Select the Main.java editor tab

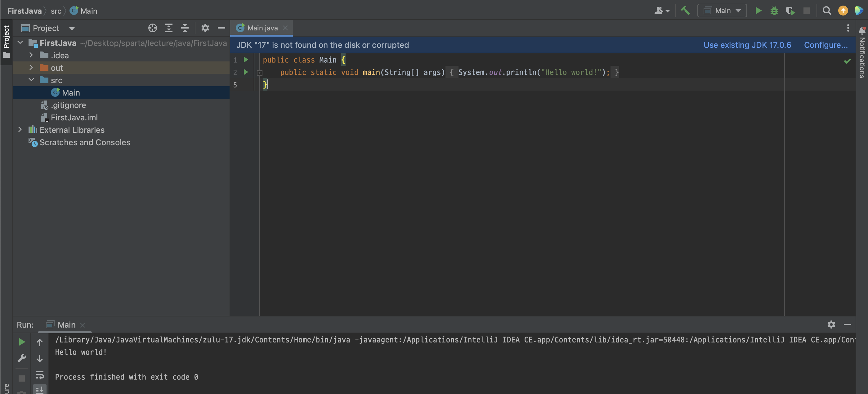(x=262, y=28)
